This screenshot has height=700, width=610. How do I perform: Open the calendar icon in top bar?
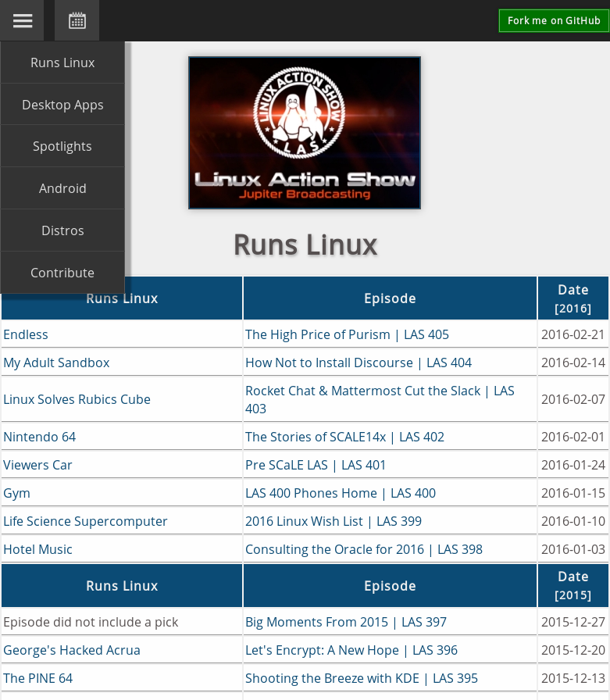tap(77, 20)
